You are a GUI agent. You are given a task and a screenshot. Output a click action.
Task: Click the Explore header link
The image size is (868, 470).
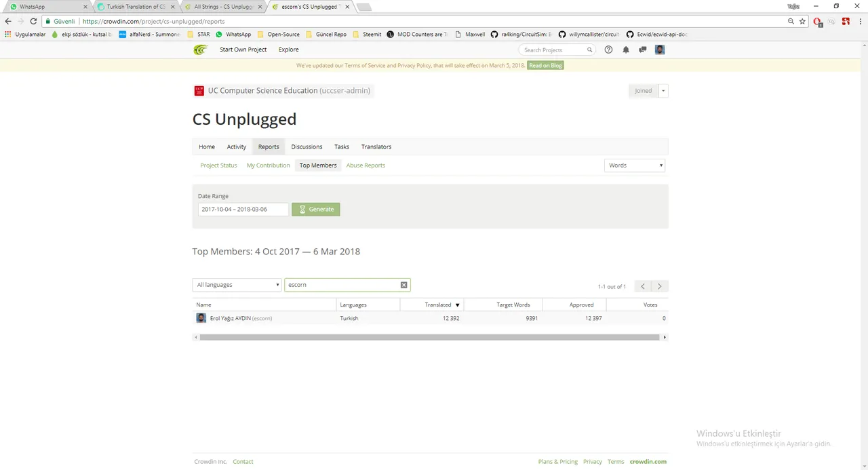[x=288, y=50]
